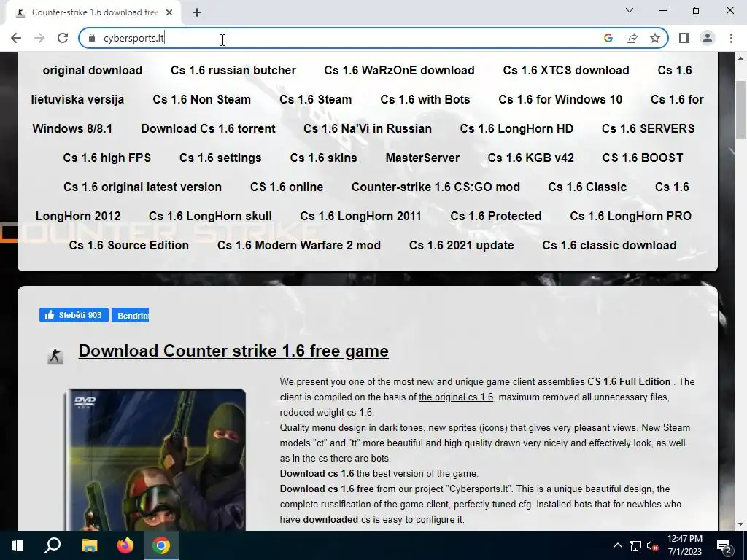Launch Firefox from the taskbar

pyautogui.click(x=125, y=545)
